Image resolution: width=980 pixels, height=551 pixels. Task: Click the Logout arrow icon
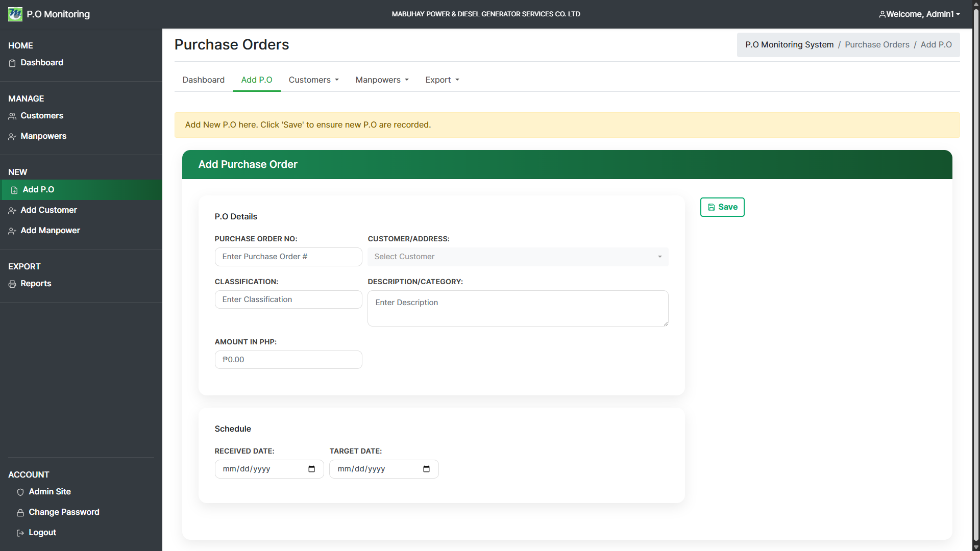(x=20, y=533)
